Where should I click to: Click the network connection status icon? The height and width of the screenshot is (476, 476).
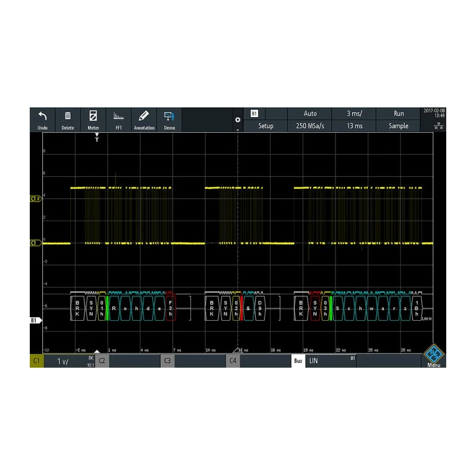(x=439, y=126)
